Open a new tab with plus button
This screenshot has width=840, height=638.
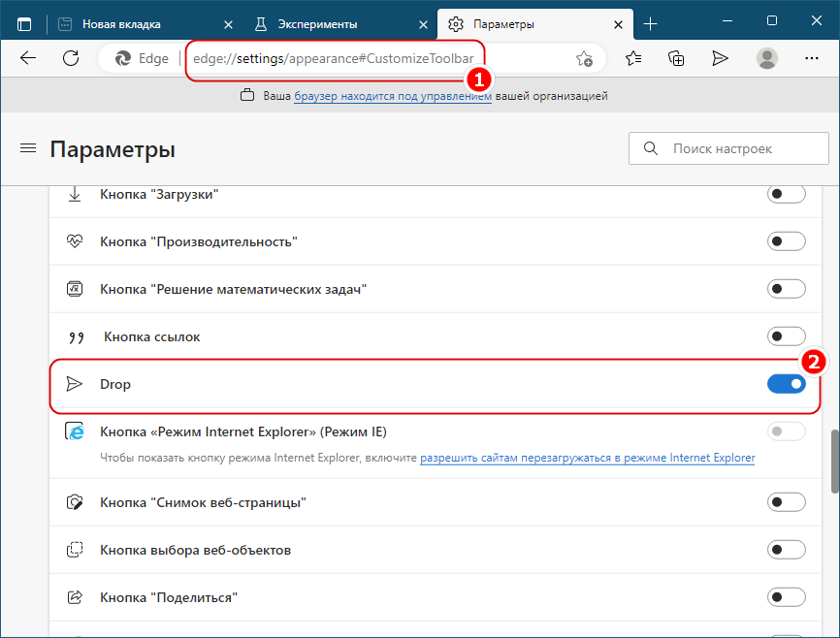[x=650, y=24]
